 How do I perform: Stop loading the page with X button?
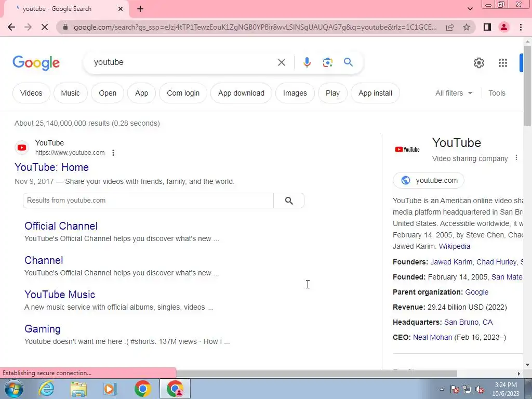coord(45,27)
